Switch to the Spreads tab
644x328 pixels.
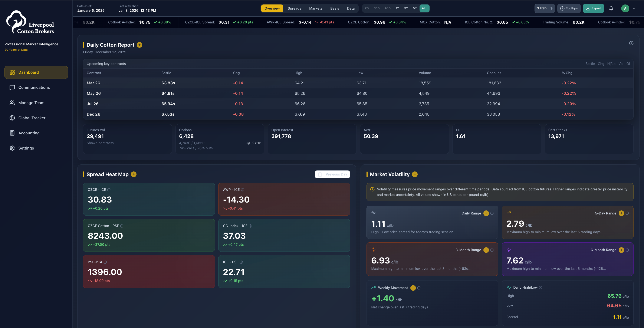click(x=294, y=8)
